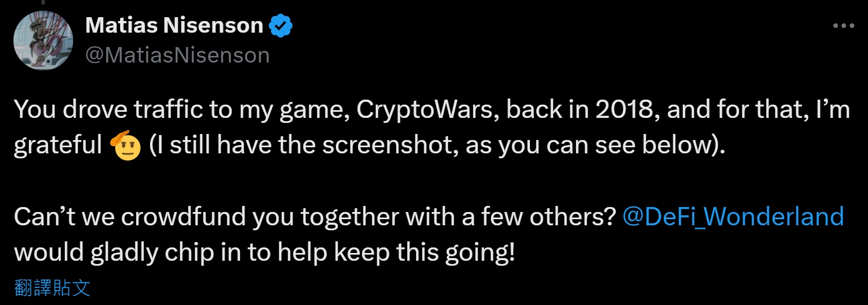The image size is (868, 305).
Task: Click the blue verified checkmark badge
Action: (x=281, y=26)
